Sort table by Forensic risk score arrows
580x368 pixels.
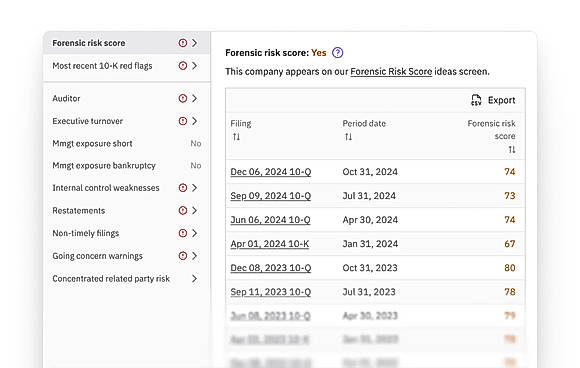tap(512, 150)
